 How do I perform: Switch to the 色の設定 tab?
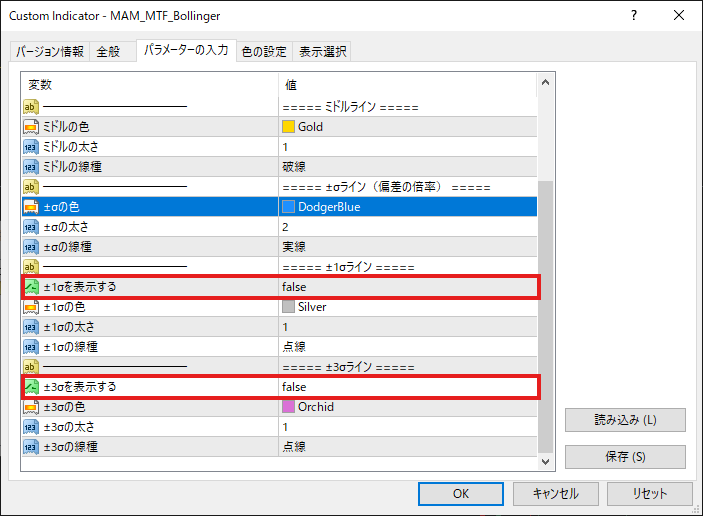point(264,52)
